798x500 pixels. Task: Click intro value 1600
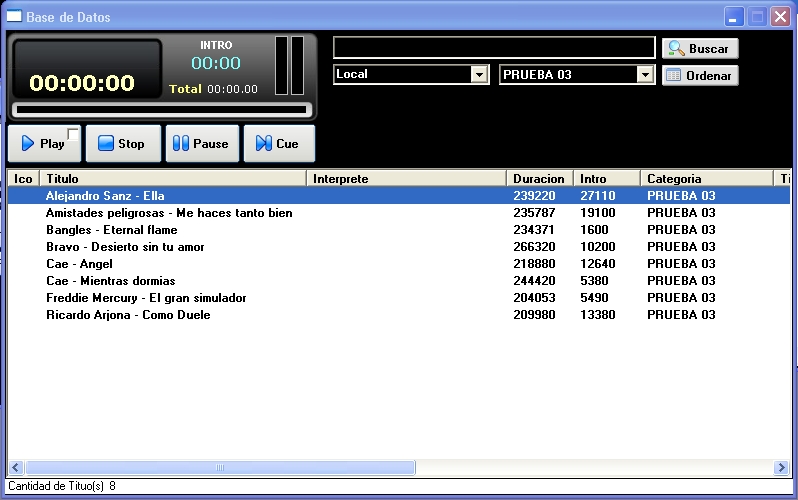pyautogui.click(x=594, y=230)
